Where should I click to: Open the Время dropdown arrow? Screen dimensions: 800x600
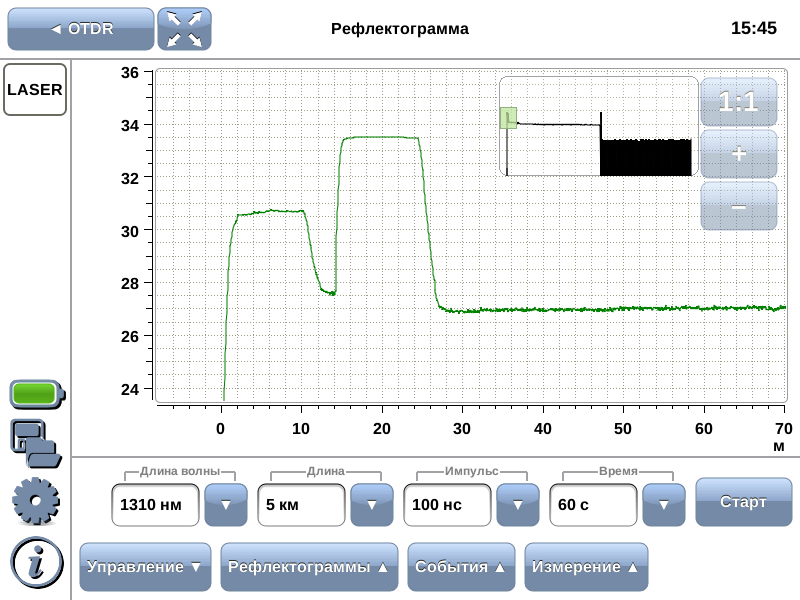click(x=663, y=505)
